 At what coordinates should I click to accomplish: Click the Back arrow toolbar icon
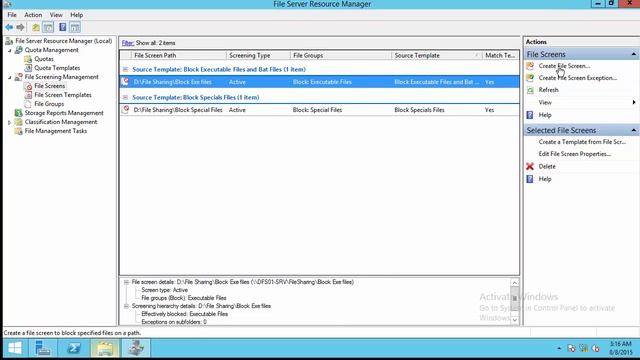tap(9, 27)
